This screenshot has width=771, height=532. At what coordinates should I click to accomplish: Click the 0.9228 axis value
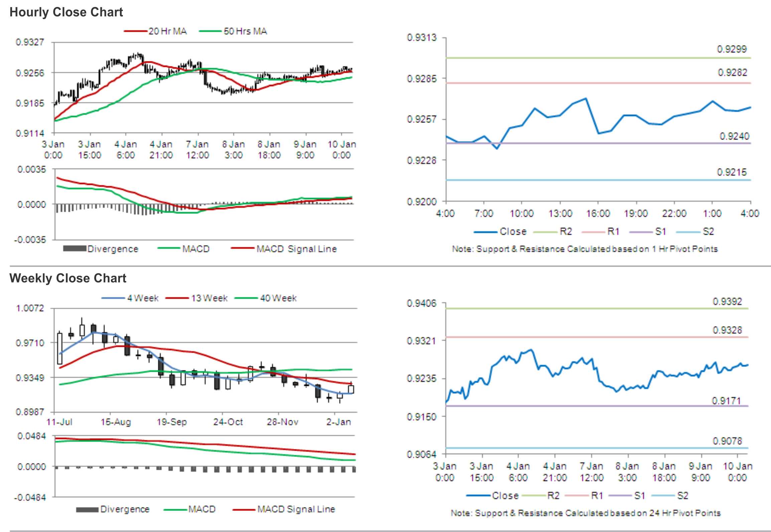click(421, 161)
